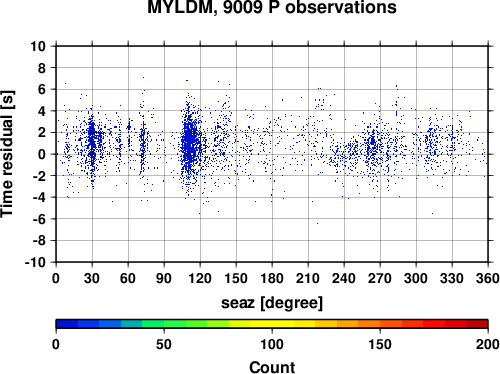This screenshot has height=374, width=500.
Task: Click the colorbar tick label '200'
Action: point(488,344)
